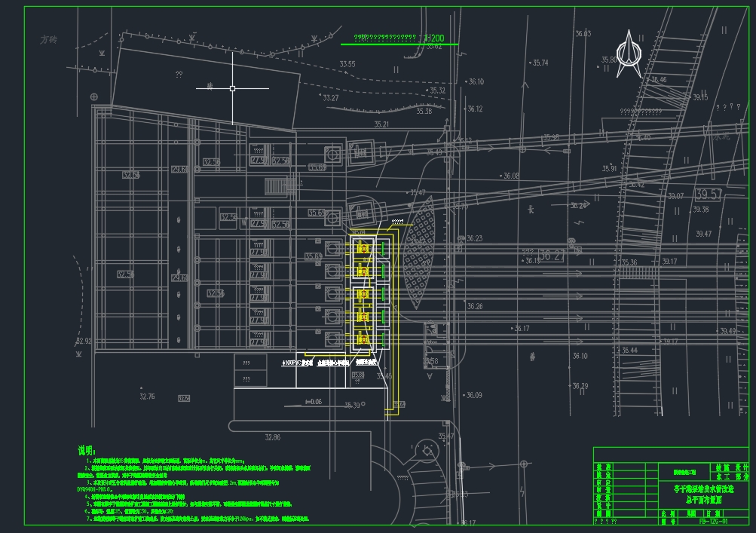Select the elevation text '32.86'
The image size is (756, 533).
point(272,437)
